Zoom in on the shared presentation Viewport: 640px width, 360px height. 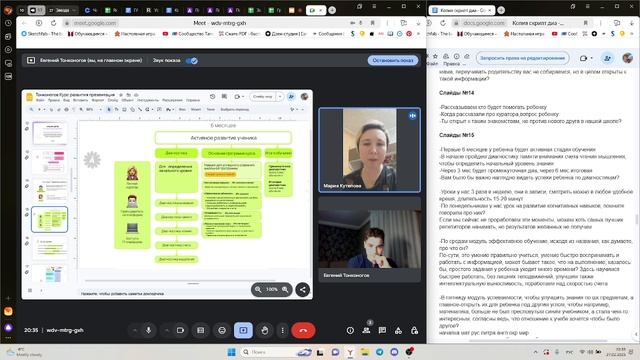(285, 289)
